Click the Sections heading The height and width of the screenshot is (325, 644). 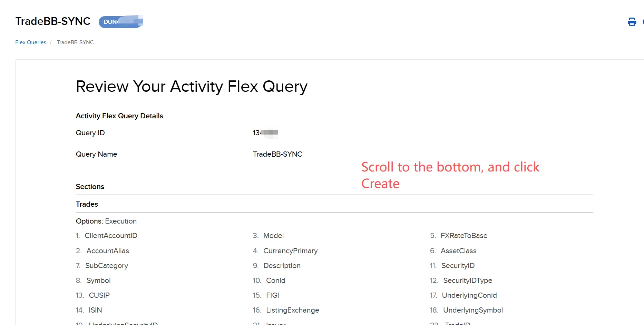pos(90,187)
